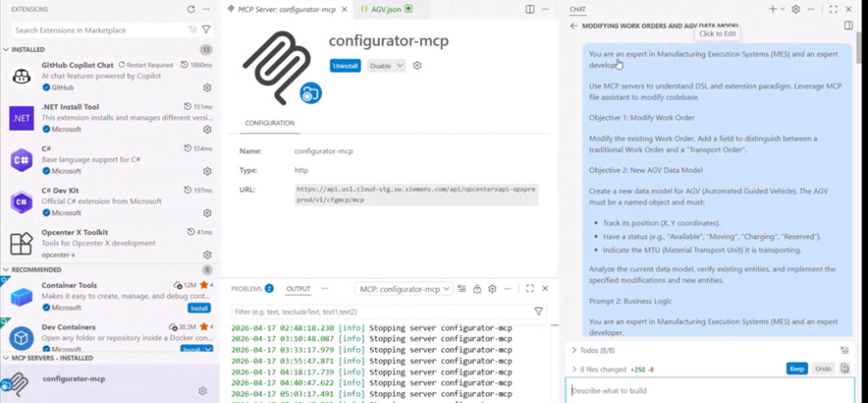Open the PROBLEMS panel tab
This screenshot has height=403, width=868.
[252, 288]
